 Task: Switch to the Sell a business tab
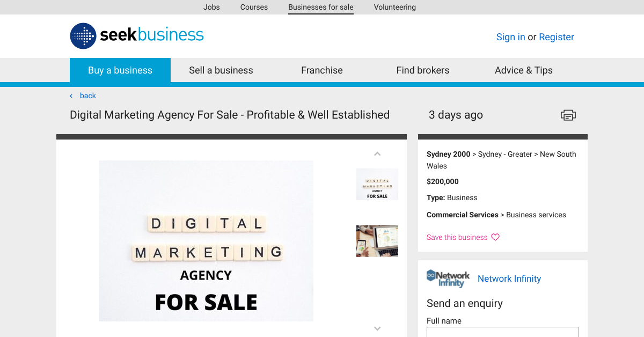(221, 70)
